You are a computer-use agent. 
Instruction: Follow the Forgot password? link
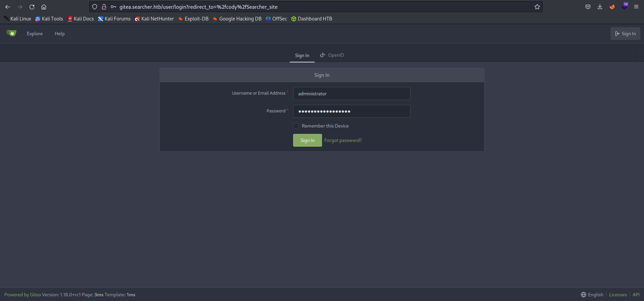tap(343, 141)
